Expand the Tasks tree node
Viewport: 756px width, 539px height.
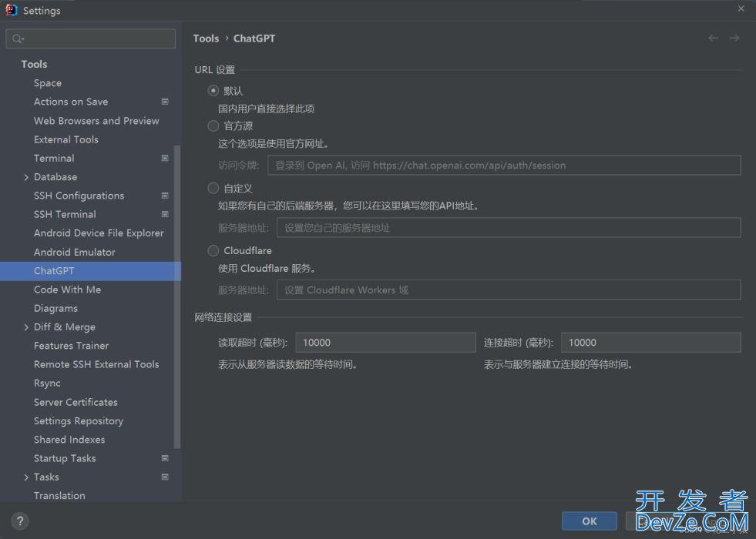click(x=26, y=477)
